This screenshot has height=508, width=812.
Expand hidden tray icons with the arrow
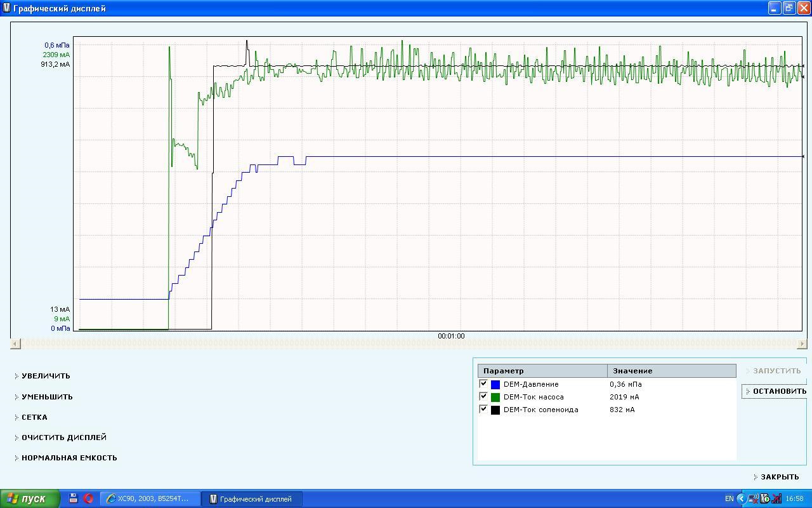click(x=741, y=498)
